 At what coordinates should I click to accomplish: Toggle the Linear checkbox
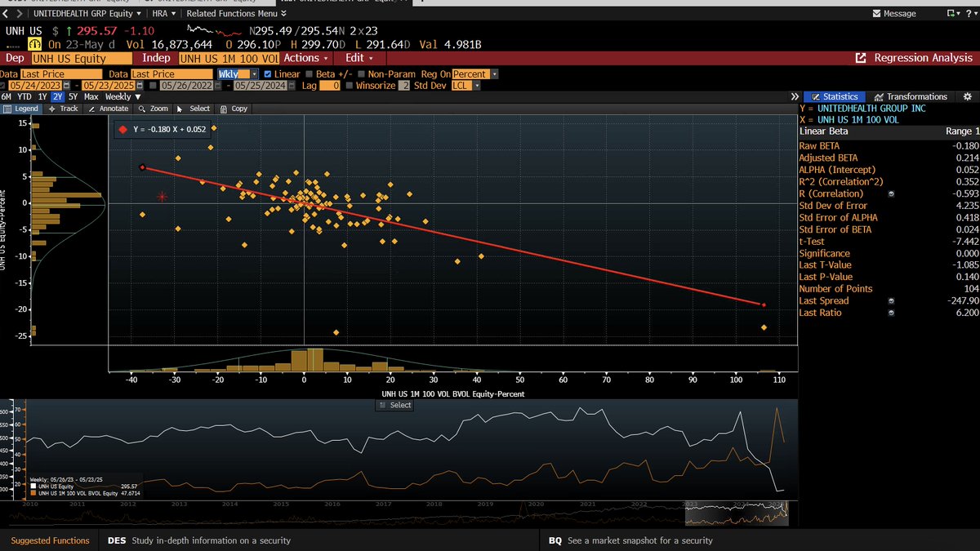tap(269, 74)
